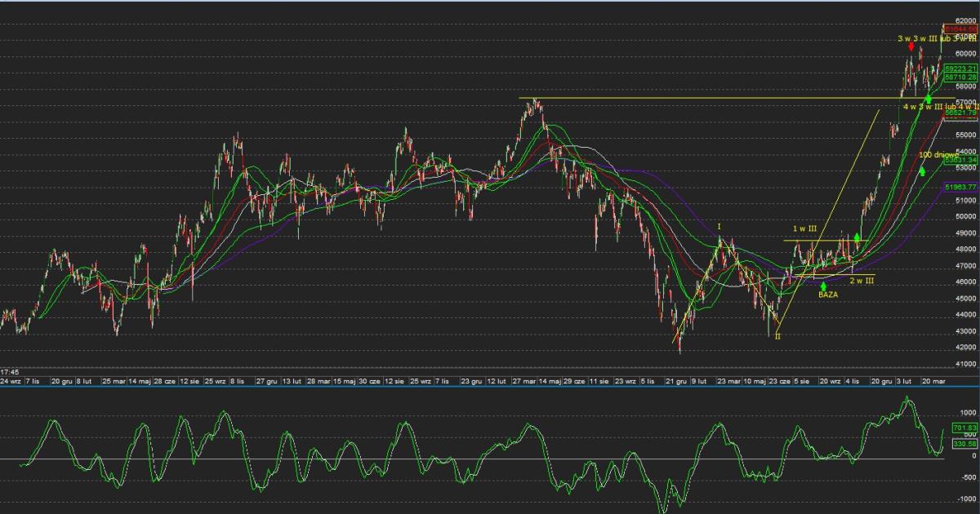Select the '2 w III' wave label
Screen dimensions: 980x514
pyautogui.click(x=862, y=281)
